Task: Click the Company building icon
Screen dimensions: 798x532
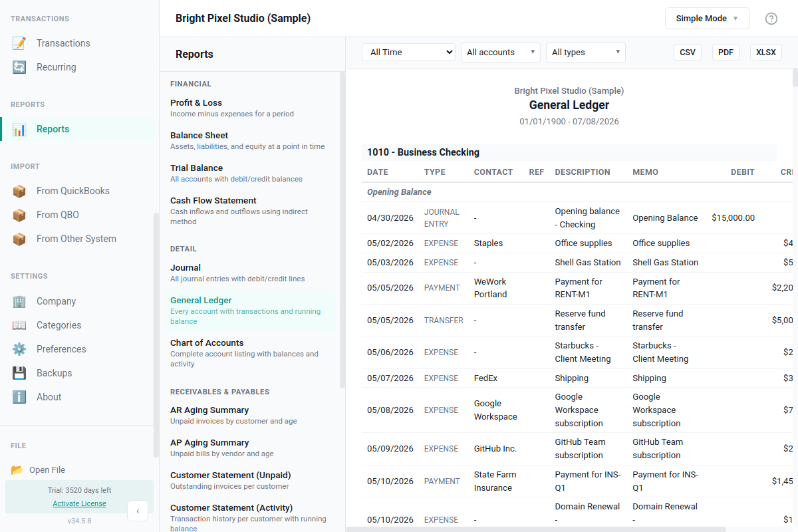Action: 19,301
